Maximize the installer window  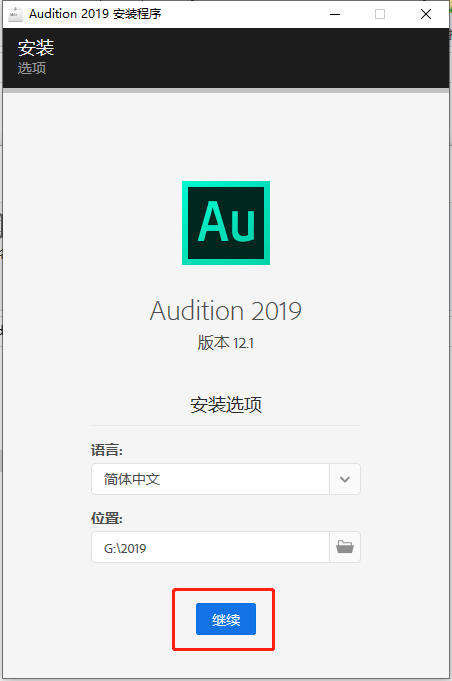point(380,14)
